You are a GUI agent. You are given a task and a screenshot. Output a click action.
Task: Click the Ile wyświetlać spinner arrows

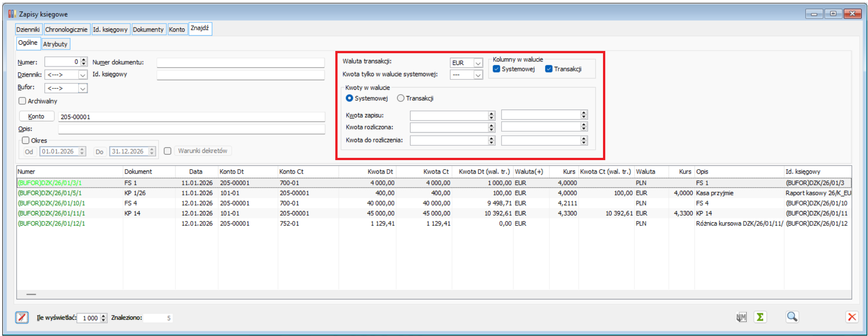click(104, 318)
